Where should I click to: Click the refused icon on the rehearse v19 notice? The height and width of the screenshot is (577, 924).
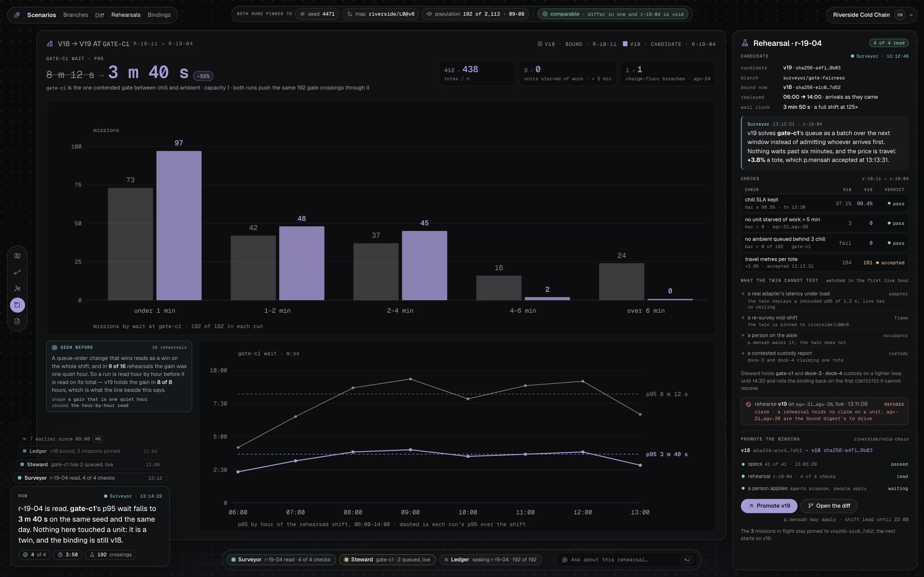pos(748,404)
